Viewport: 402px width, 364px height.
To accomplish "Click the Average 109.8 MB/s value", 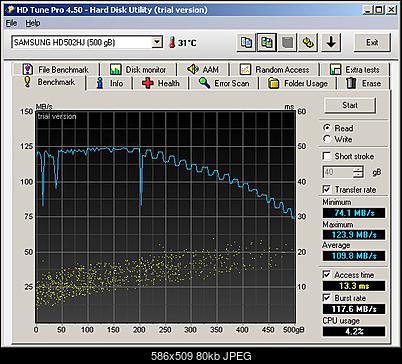I will pos(354,256).
